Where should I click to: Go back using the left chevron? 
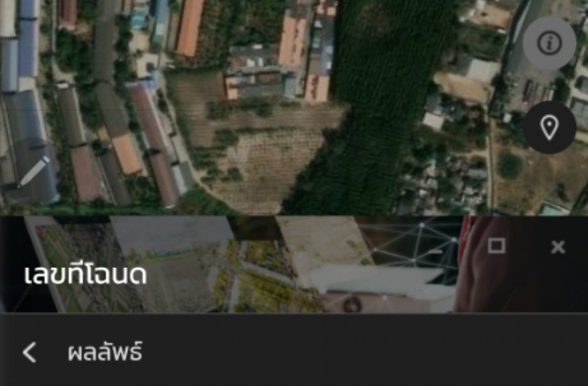click(29, 352)
